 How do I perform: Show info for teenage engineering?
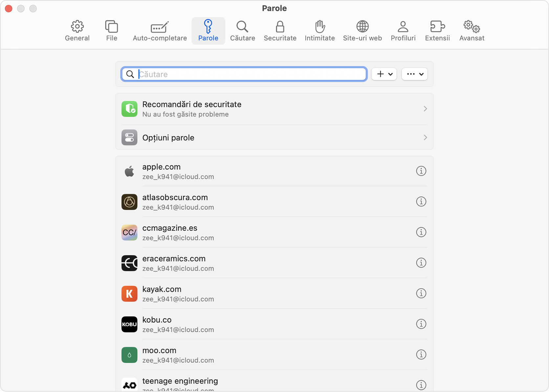[421, 385]
